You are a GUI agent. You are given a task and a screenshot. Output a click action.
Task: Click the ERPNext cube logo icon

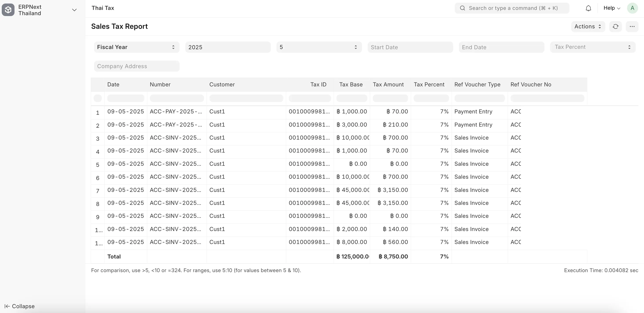coord(8,10)
